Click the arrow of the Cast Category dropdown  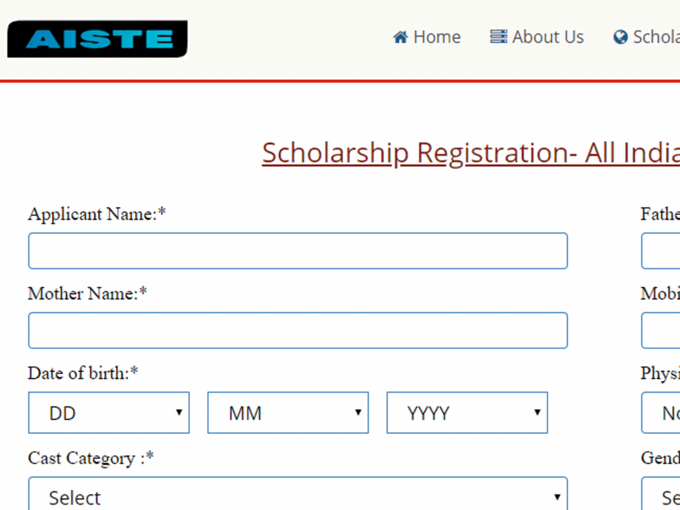point(557,497)
